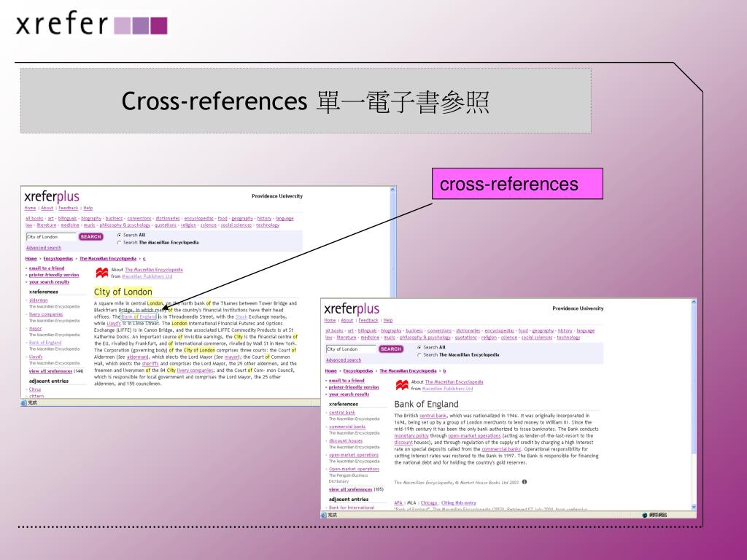This screenshot has width=747, height=560.
Task: Open Home in Bank of England window top nav
Action: (x=330, y=321)
